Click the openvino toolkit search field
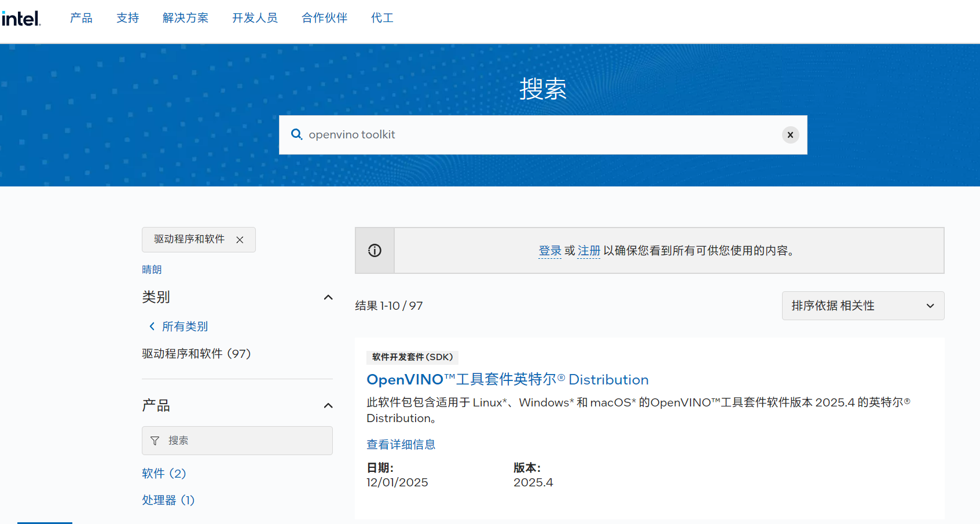This screenshot has width=980, height=524. click(543, 134)
